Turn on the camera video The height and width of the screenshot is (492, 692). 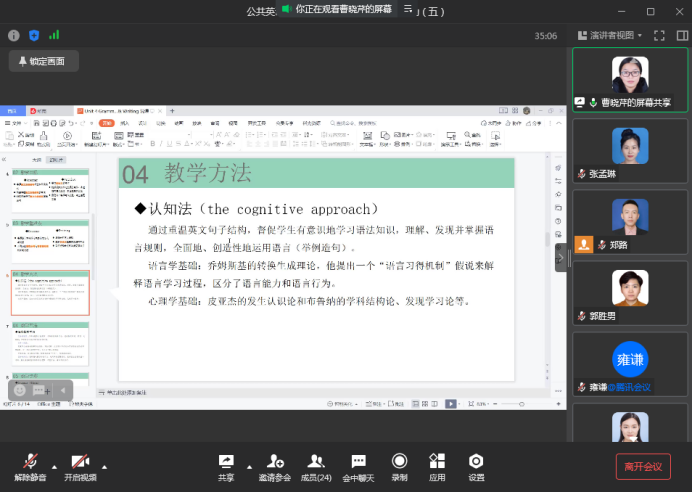coord(81,463)
